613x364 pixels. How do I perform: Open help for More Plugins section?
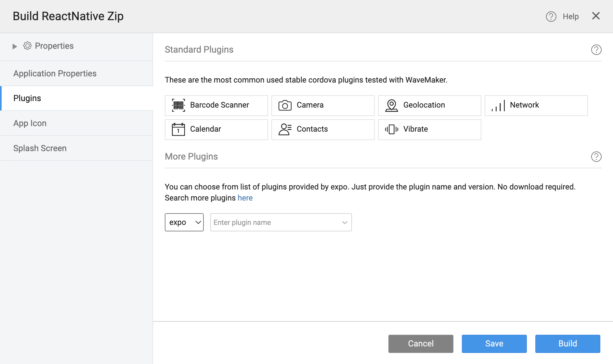(x=596, y=157)
